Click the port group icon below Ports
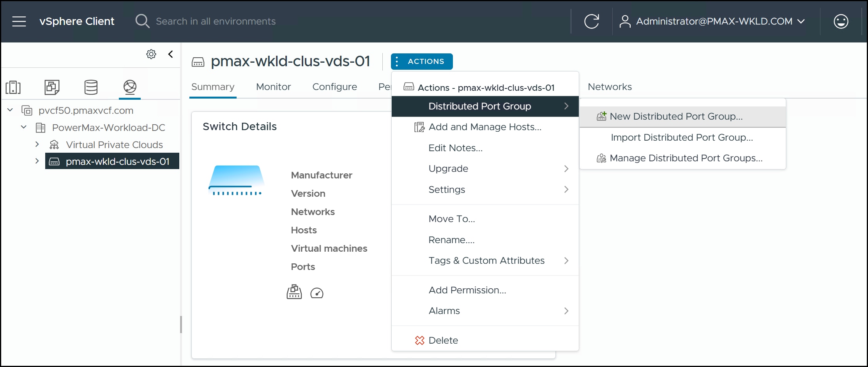The height and width of the screenshot is (367, 868). point(294,292)
